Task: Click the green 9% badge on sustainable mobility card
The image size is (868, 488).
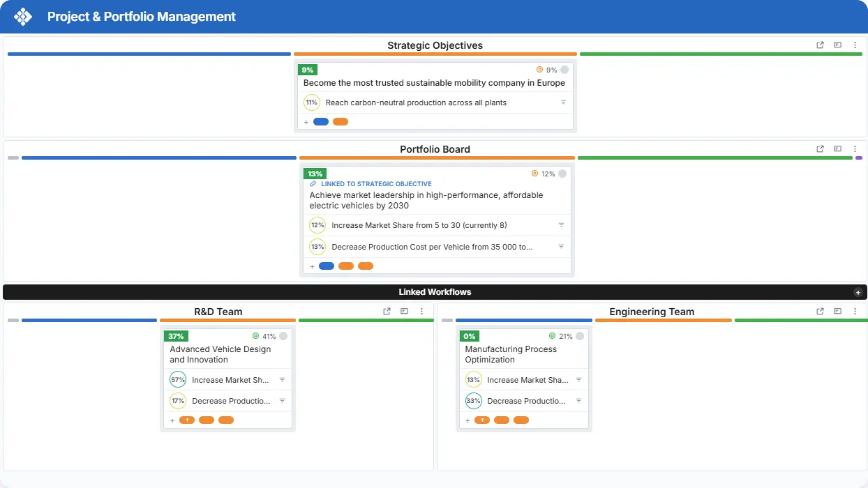Action: [x=307, y=70]
